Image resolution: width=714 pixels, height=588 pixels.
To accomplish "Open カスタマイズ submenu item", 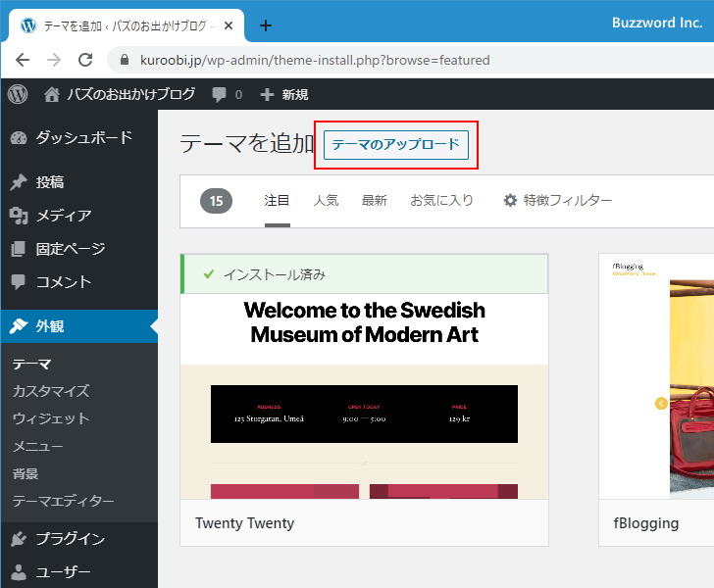I will click(x=51, y=391).
